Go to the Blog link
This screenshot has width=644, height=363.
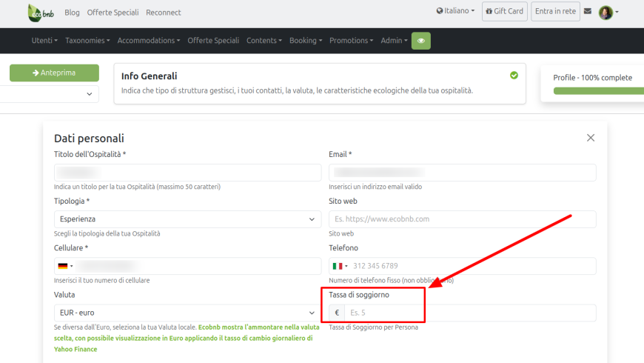pyautogui.click(x=72, y=13)
